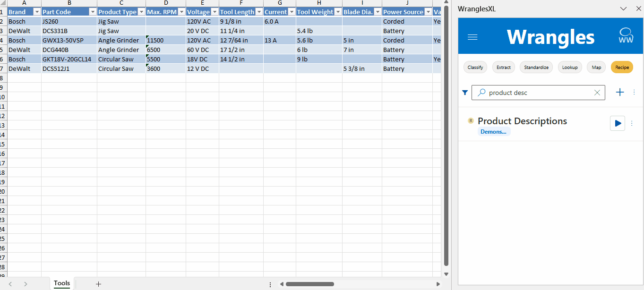Click the plus icon to add a recipe
644x290 pixels.
620,92
